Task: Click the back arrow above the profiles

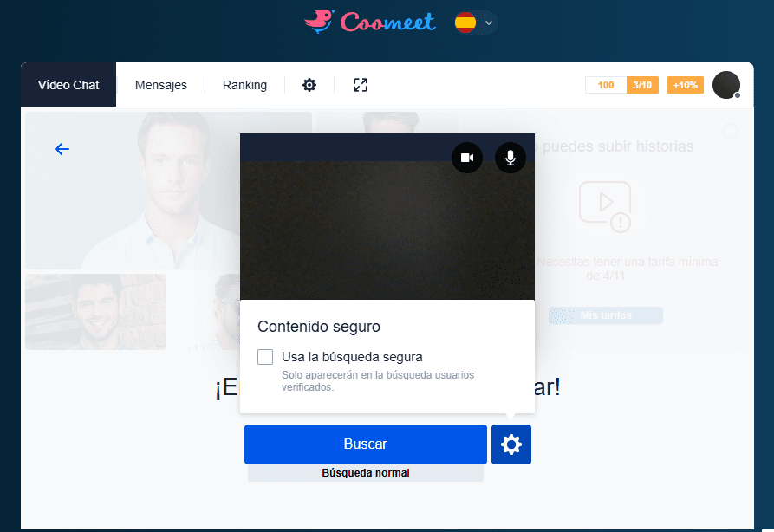Action: (x=62, y=149)
